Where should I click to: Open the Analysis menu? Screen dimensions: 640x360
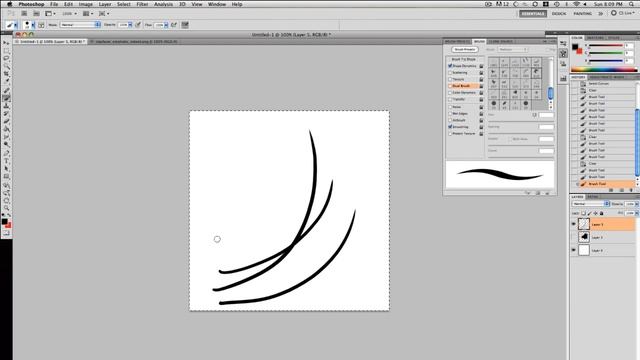[x=163, y=4]
